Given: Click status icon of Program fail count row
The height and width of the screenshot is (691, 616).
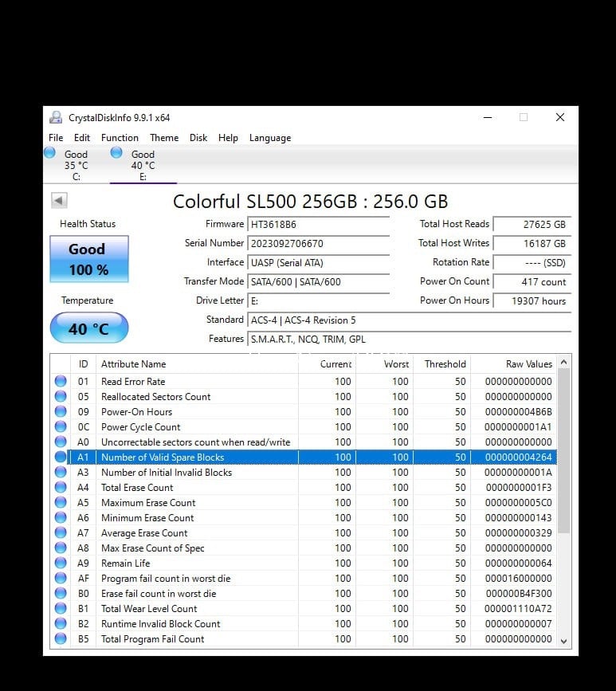Looking at the screenshot, I should tap(61, 578).
